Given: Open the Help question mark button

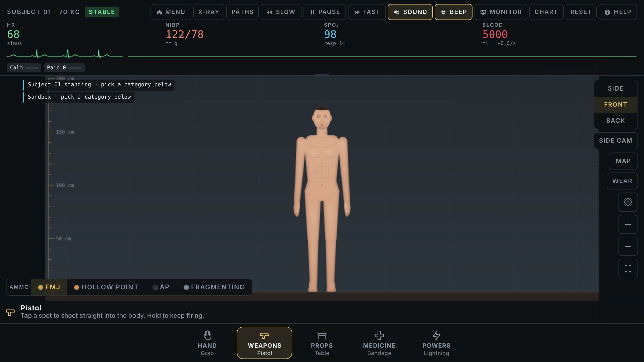Looking at the screenshot, I should [618, 12].
